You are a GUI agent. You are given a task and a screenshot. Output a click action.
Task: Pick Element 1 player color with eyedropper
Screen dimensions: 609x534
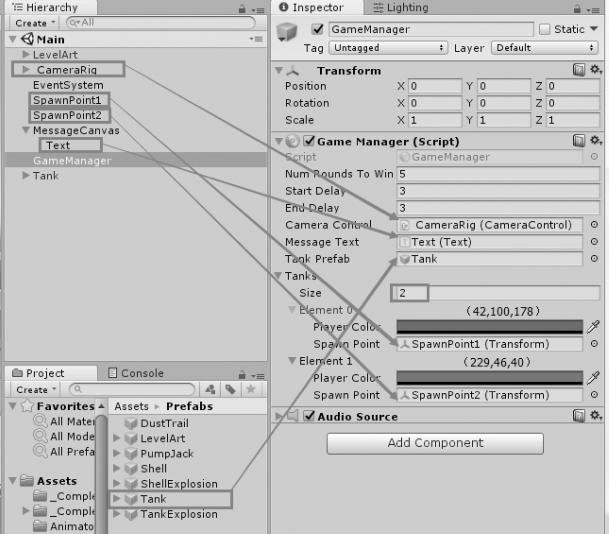[593, 377]
